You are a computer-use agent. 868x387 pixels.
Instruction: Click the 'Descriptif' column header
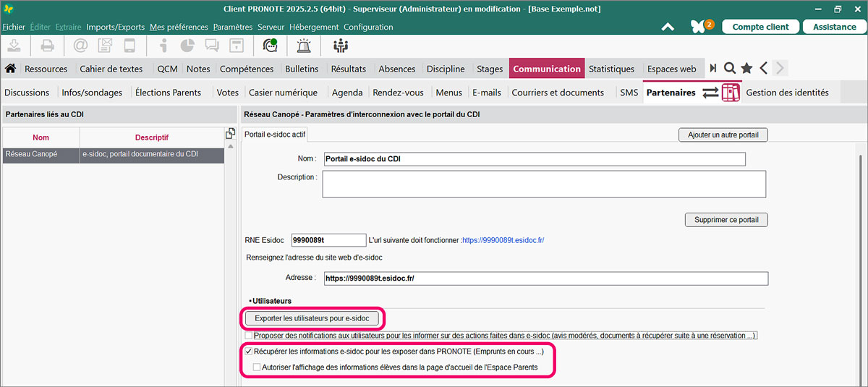tap(152, 137)
